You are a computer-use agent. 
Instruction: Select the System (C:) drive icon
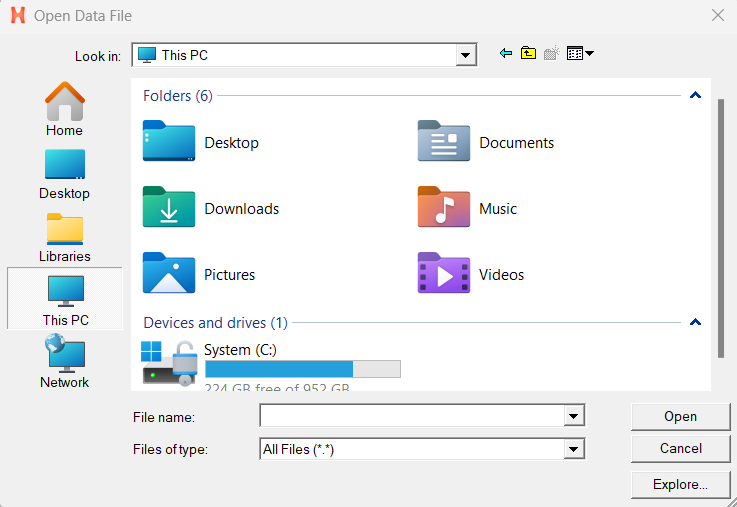coord(169,363)
